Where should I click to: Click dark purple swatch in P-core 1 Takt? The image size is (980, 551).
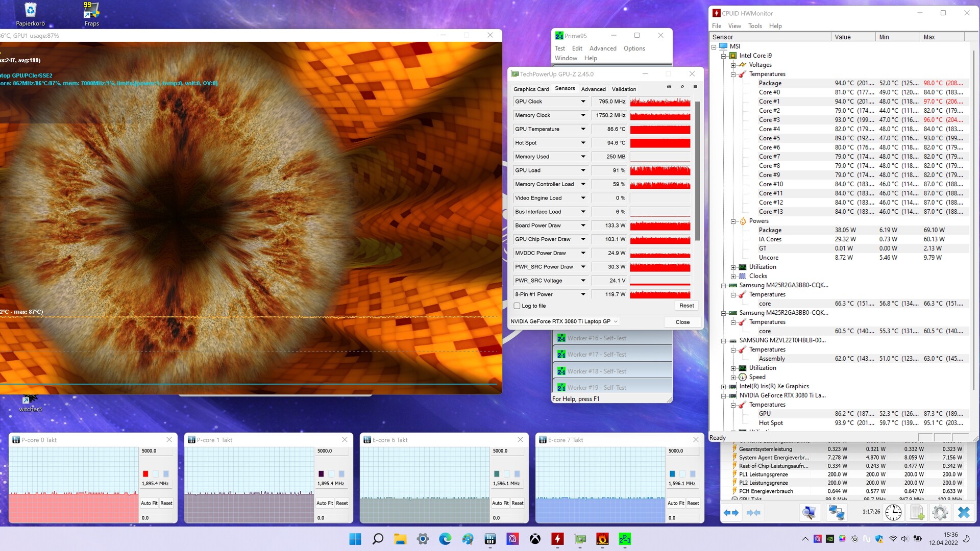point(321,474)
